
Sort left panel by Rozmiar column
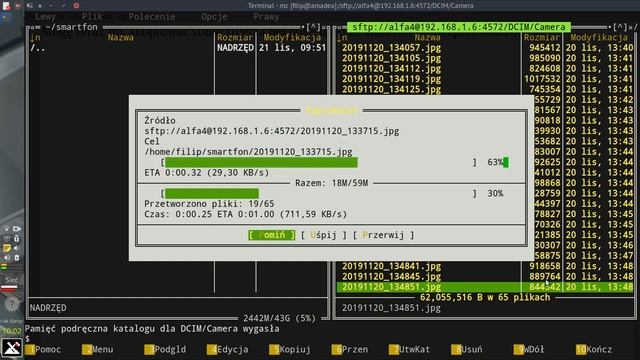pos(235,38)
